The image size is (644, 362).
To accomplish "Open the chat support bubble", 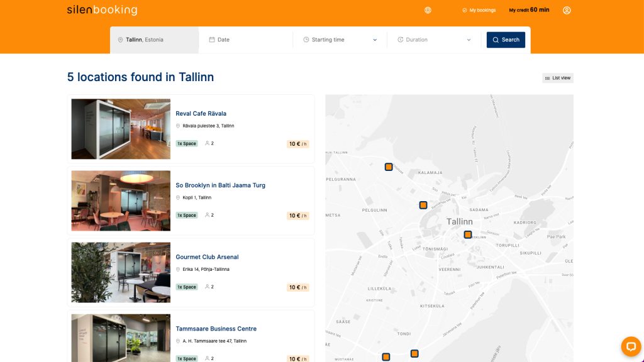I will point(631,346).
